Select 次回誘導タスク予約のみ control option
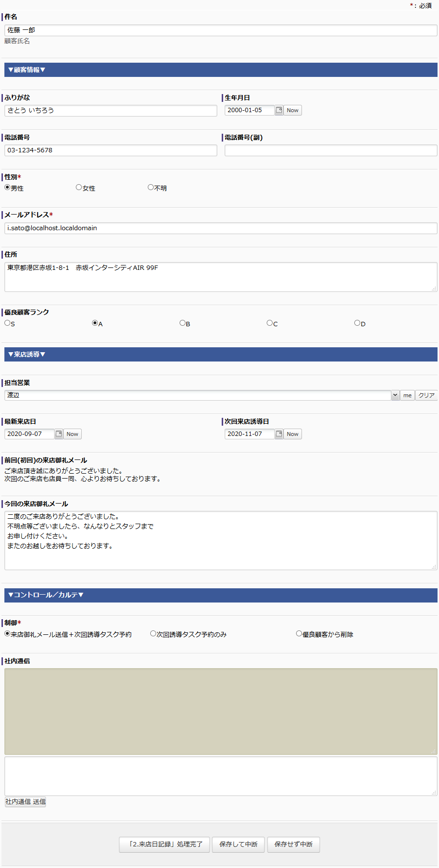This screenshot has height=868, width=439. click(153, 634)
